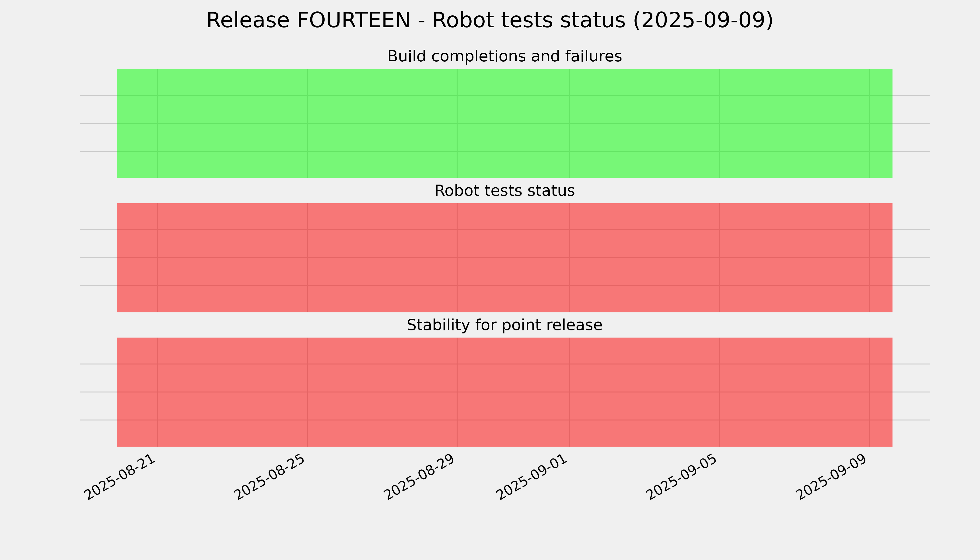Select 2025-09-01 vertical gridline in Robot tests panel
This screenshot has height=560, width=980.
(570, 258)
